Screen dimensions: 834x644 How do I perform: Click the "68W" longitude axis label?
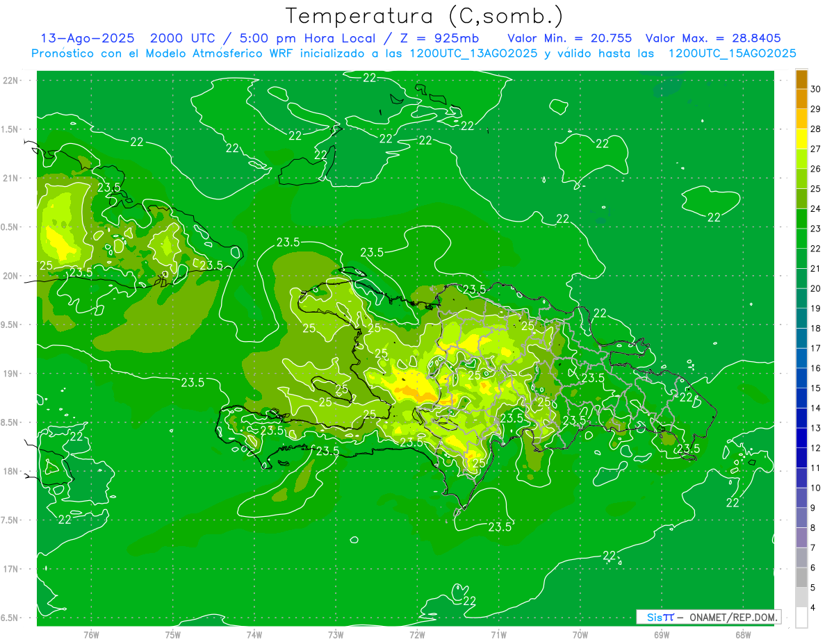pos(743,635)
